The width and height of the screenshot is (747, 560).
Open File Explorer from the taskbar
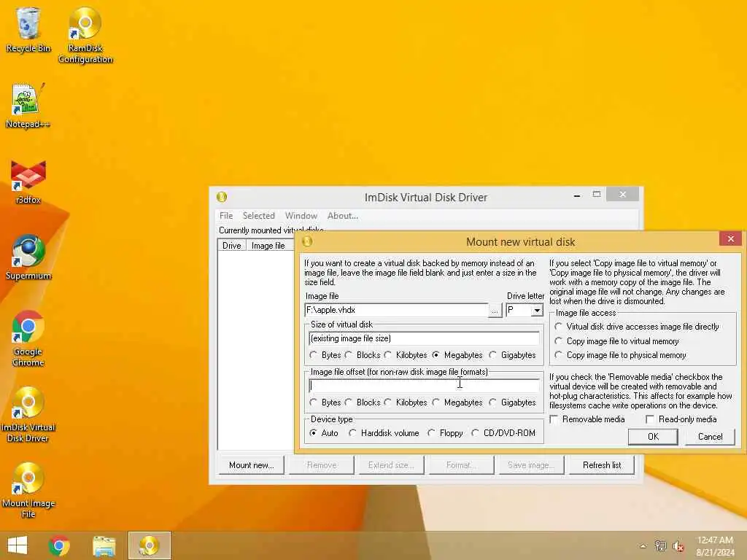point(104,545)
